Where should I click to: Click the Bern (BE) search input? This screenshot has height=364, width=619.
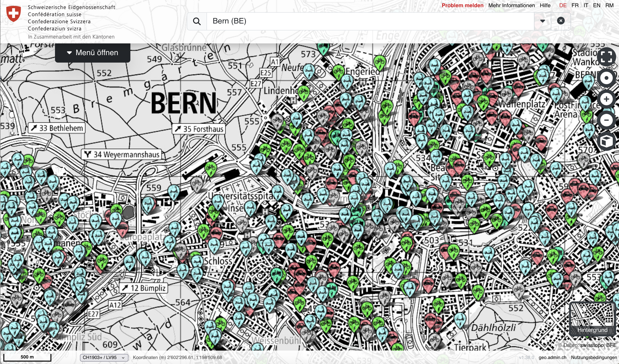370,21
